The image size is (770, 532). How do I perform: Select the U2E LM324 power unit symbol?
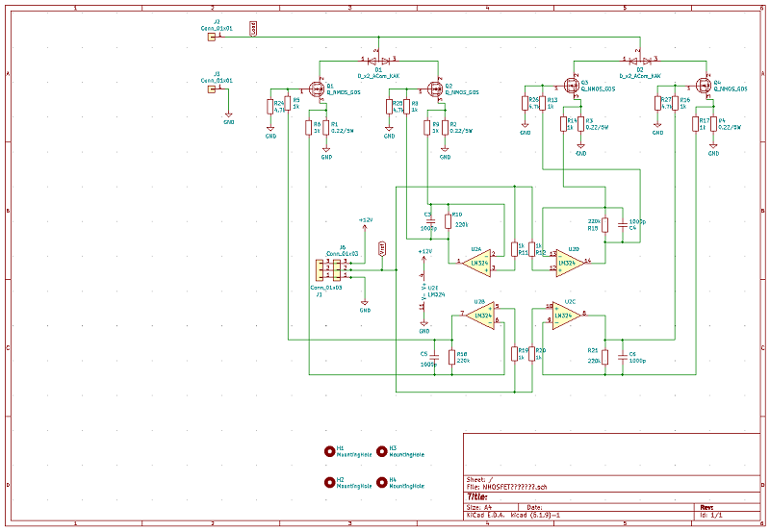[423, 292]
